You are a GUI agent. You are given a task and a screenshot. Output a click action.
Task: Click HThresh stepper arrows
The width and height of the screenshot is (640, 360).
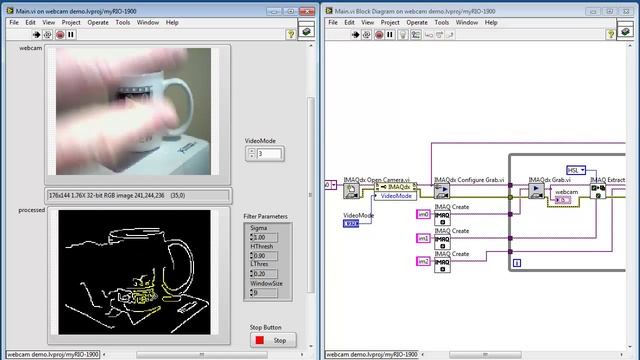click(x=251, y=256)
